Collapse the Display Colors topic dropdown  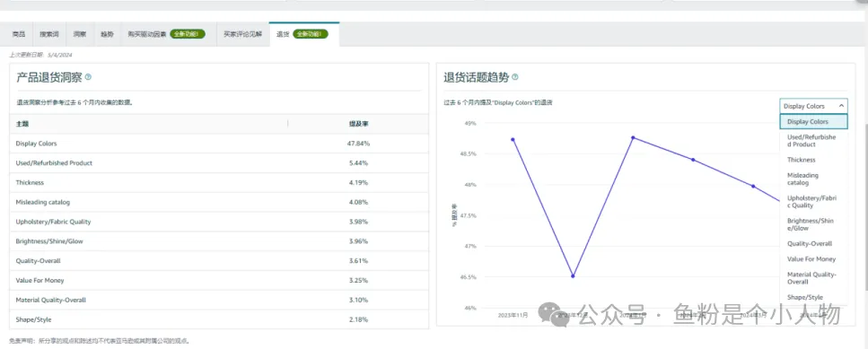point(813,106)
